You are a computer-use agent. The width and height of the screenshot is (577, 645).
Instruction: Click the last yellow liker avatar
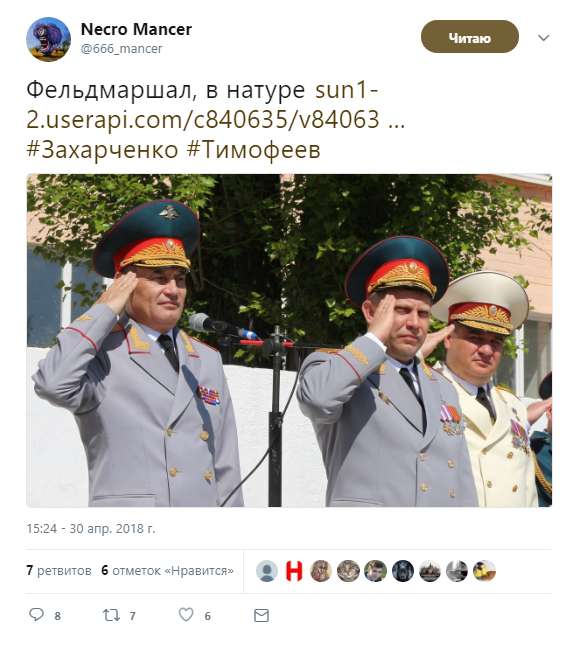click(x=484, y=571)
